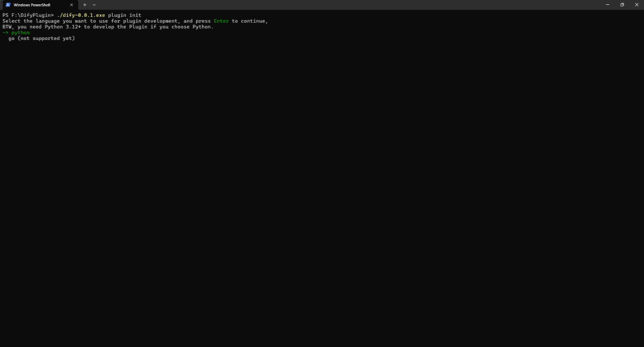Click the './dify-0.0.1.exe' command text
This screenshot has height=347, width=644.
click(81, 15)
